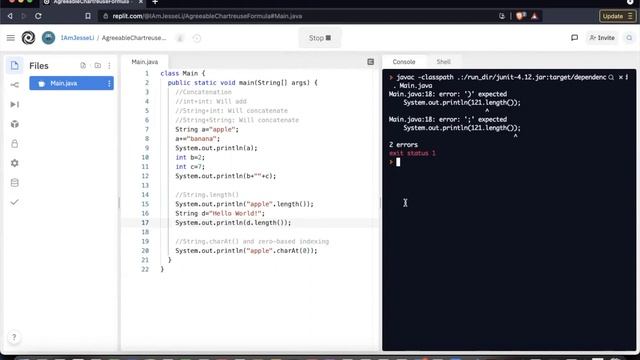Focus the replit.com address bar
The height and width of the screenshot is (360, 640).
click(298, 16)
